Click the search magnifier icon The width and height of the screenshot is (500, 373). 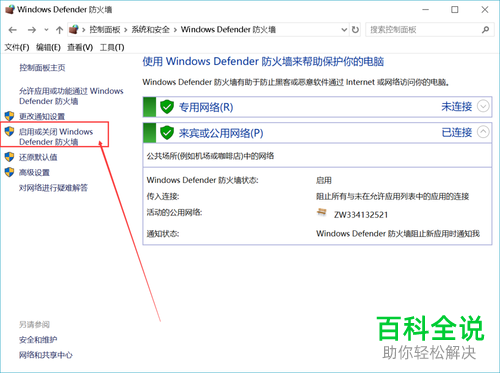click(x=485, y=30)
